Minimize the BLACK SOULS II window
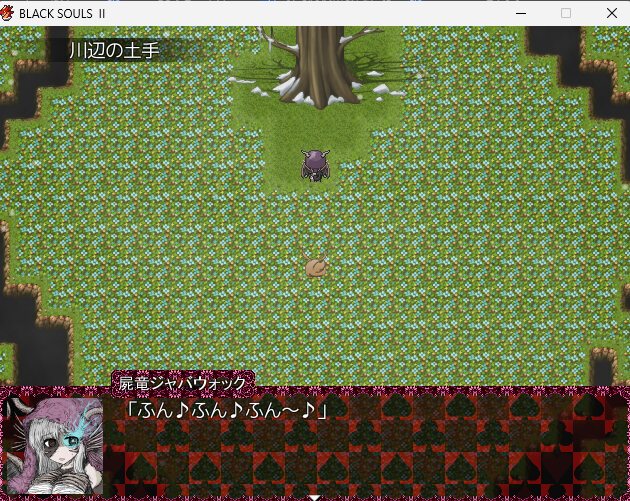Viewport: 630px width, 501px height. pyautogui.click(x=521, y=13)
